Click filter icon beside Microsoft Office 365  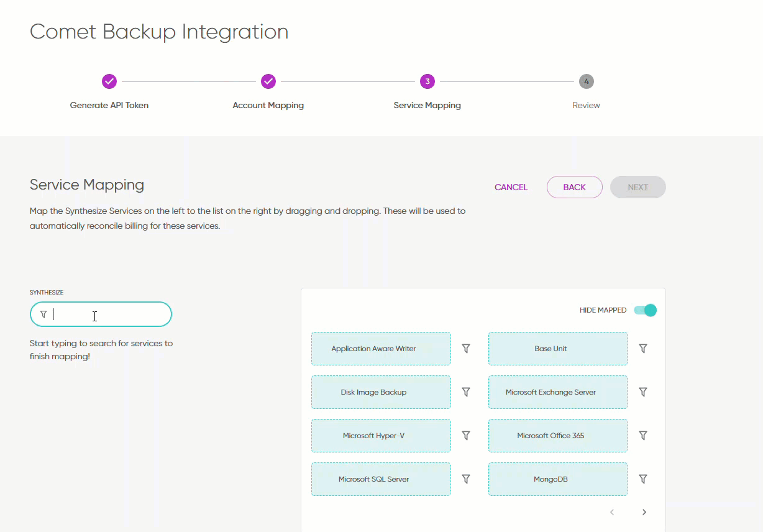pyautogui.click(x=643, y=436)
